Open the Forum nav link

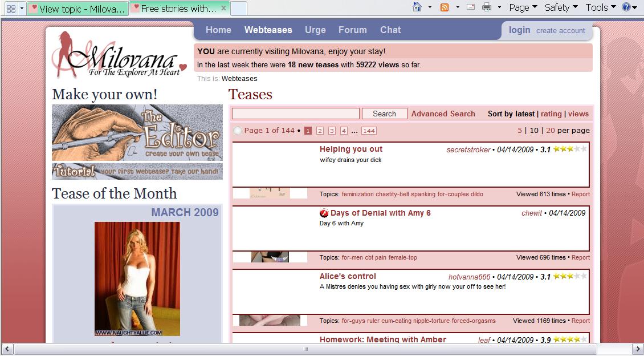coord(352,30)
